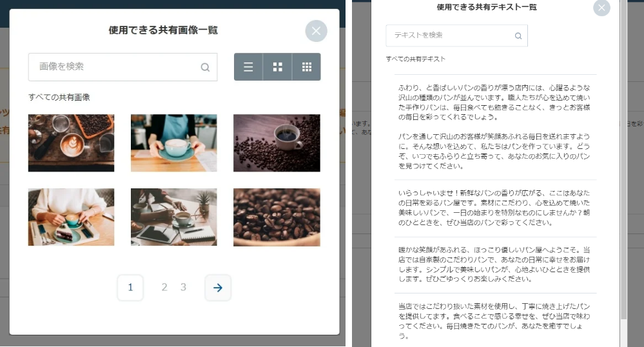
Task: Close the shared text list panel
Action: point(601,8)
